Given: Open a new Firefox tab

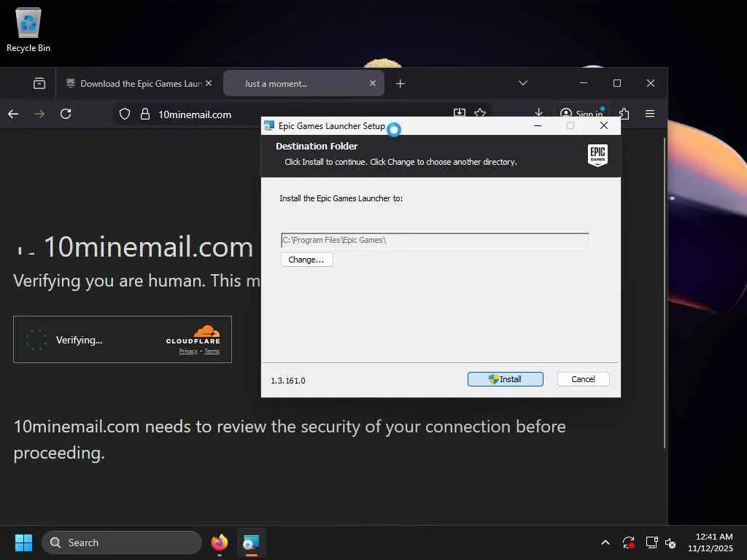Looking at the screenshot, I should pyautogui.click(x=400, y=84).
